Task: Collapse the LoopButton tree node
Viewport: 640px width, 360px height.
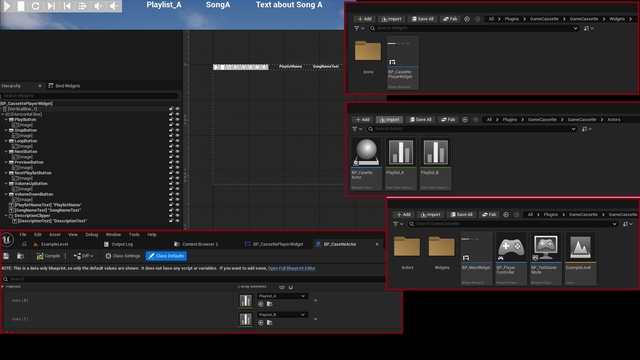Action: [x=6, y=141]
